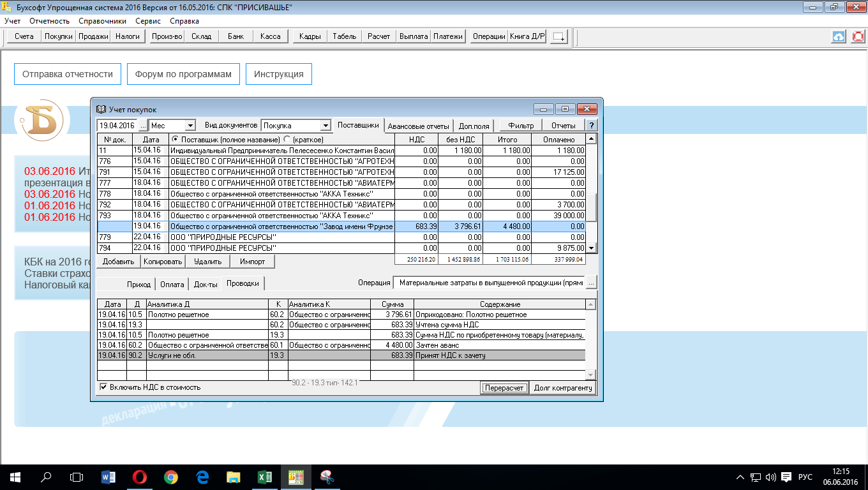Click the question mark help button
The image size is (868, 490).
[x=592, y=126]
